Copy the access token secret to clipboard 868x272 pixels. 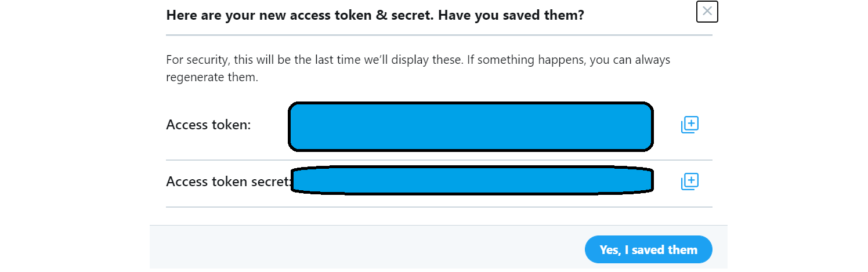click(689, 182)
